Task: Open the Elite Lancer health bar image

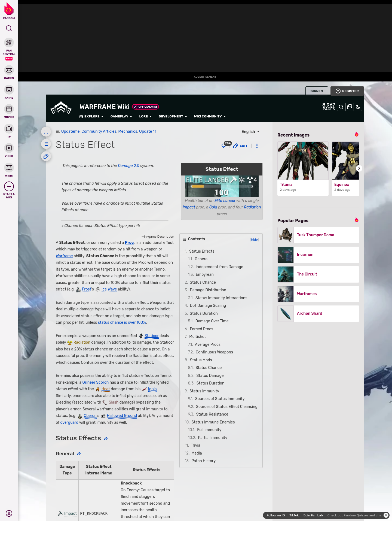Action: [222, 186]
